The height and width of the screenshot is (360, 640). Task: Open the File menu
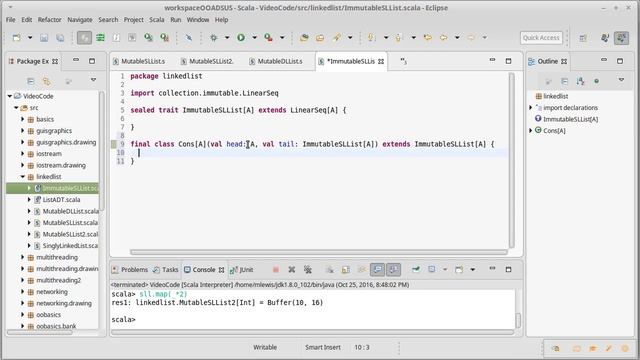(11, 20)
